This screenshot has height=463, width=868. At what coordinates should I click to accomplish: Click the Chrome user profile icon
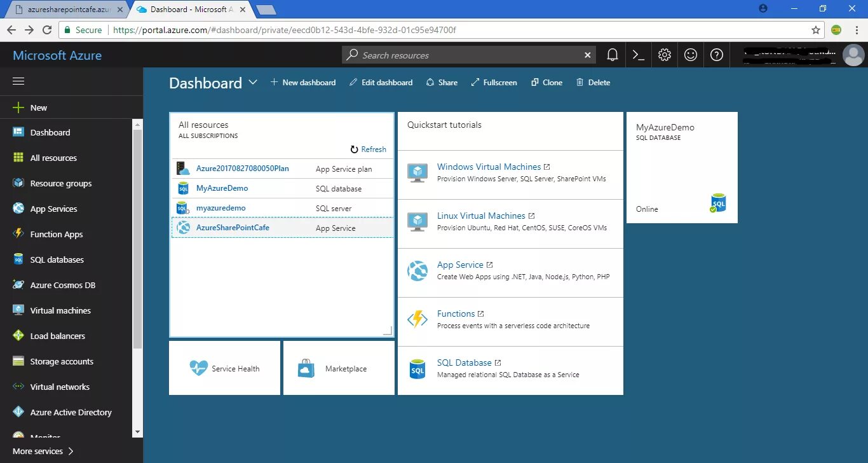coord(763,8)
